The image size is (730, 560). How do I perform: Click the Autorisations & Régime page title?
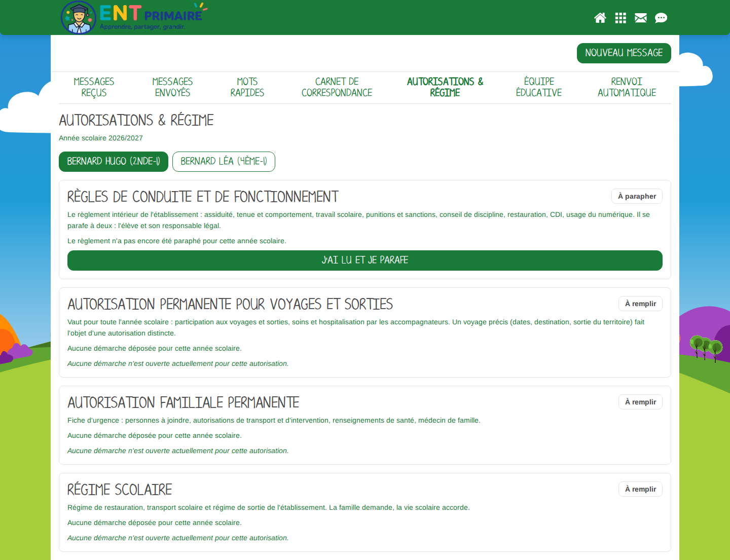point(136,120)
